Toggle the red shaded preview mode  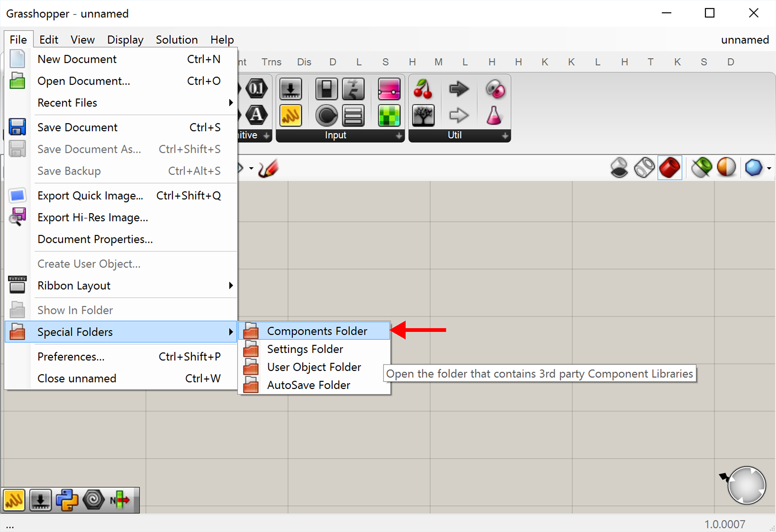point(670,168)
